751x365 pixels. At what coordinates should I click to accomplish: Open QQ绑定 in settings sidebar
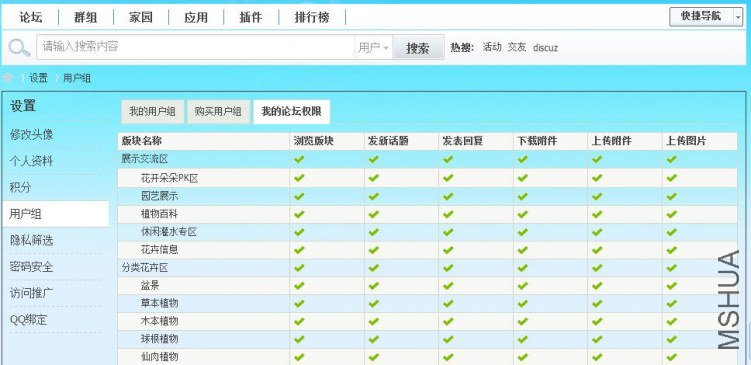pyautogui.click(x=29, y=319)
